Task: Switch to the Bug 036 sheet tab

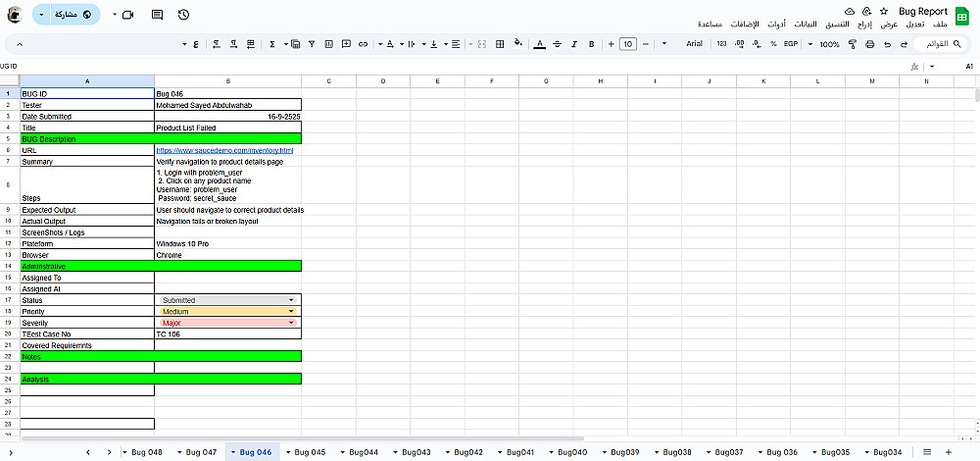Action: tap(782, 452)
